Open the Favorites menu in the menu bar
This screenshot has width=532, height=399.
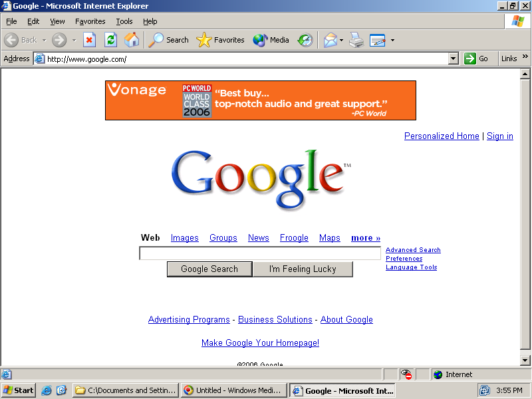(x=90, y=21)
